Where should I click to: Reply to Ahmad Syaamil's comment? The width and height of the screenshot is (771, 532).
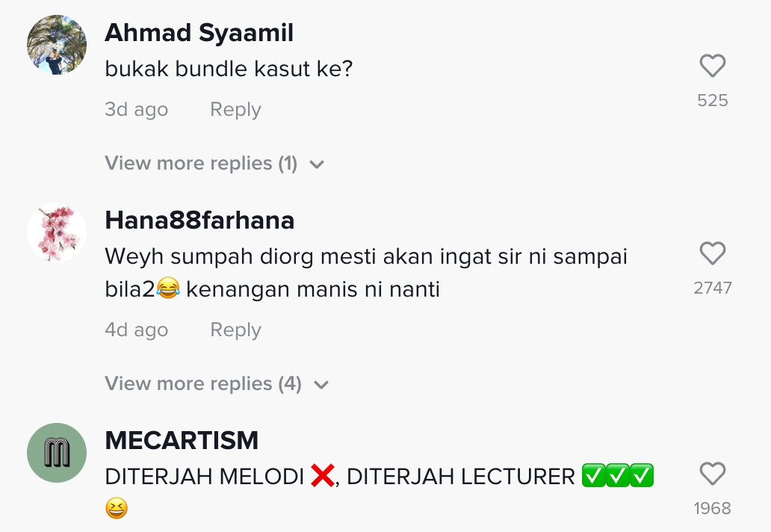(235, 110)
